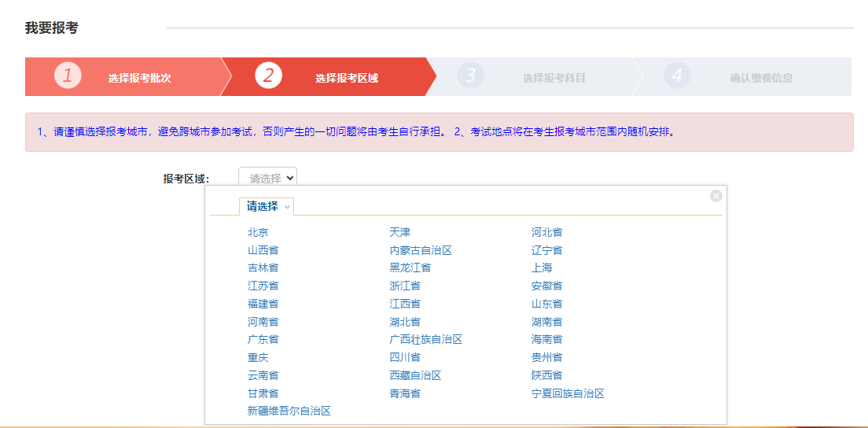Select 广东省 in region list
868x428 pixels.
click(x=263, y=339)
